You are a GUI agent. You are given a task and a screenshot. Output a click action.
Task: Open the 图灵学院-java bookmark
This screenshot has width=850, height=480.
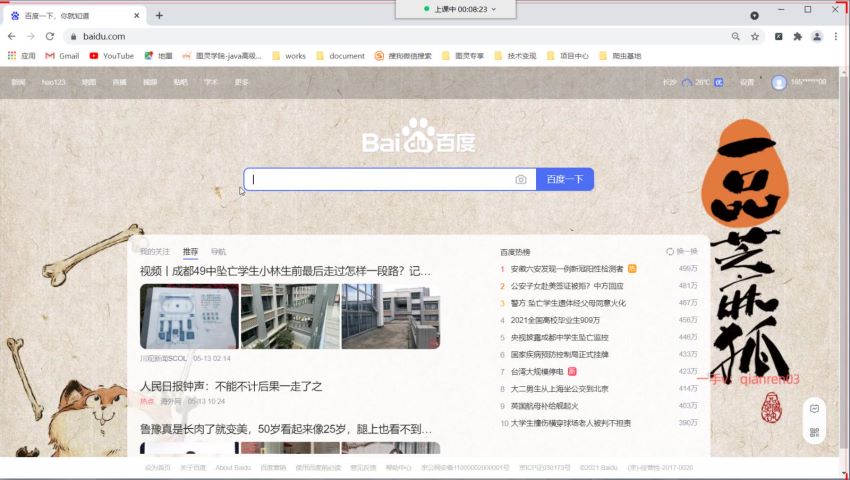222,56
